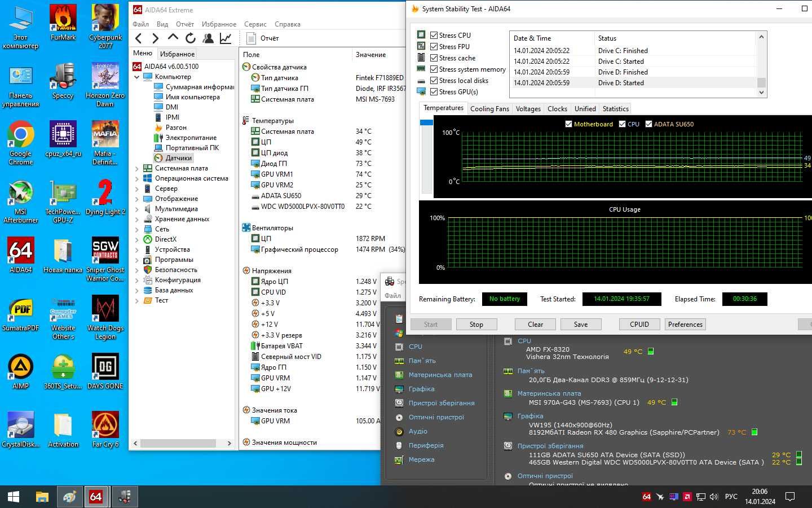Screen dimensions: 812x508
Task: Collapse the Компьютер tree node
Action: click(136, 77)
